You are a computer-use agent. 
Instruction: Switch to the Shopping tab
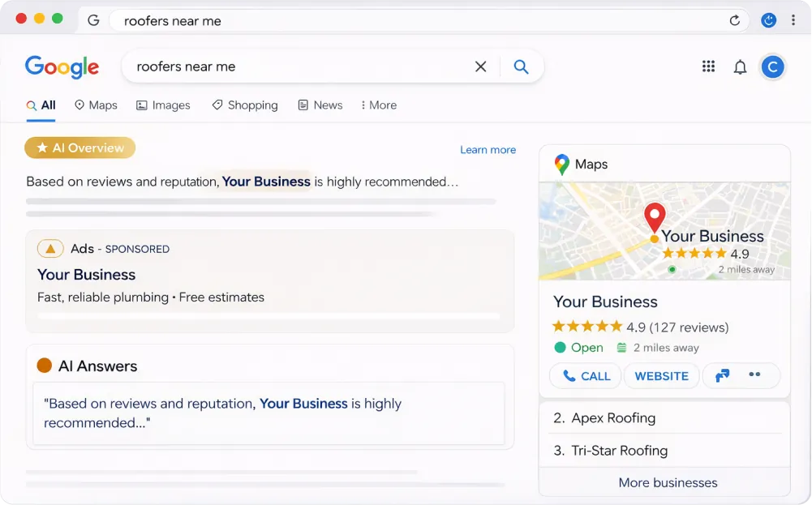point(245,105)
